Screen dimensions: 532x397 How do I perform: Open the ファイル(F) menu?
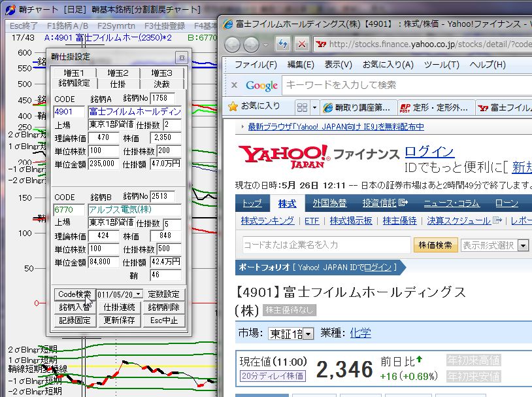(256, 65)
